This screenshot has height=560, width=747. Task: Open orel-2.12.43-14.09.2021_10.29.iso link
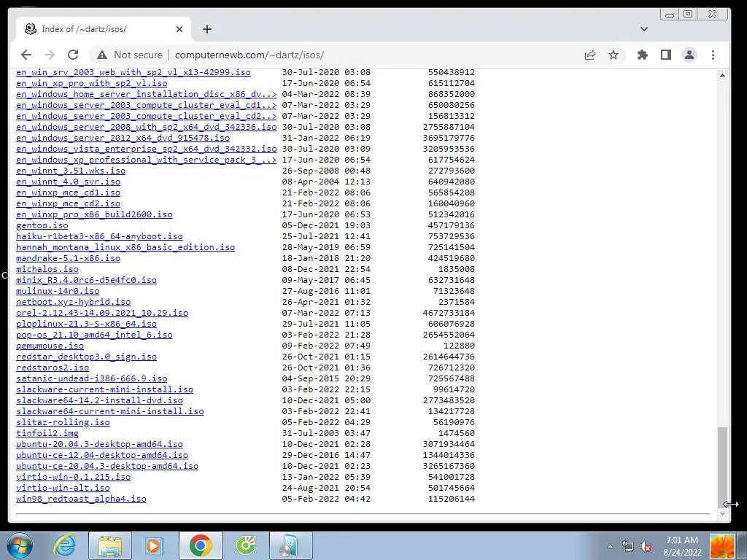(102, 313)
